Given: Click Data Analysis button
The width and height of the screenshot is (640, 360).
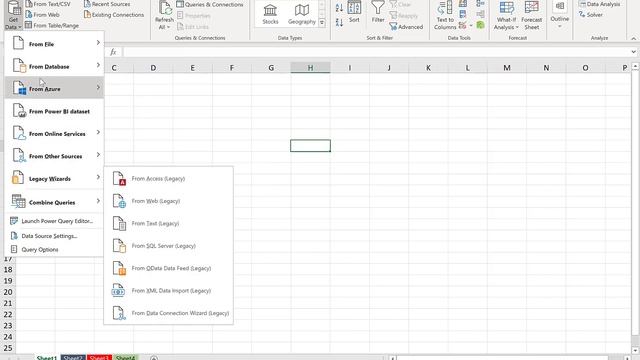Looking at the screenshot, I should (x=600, y=4).
